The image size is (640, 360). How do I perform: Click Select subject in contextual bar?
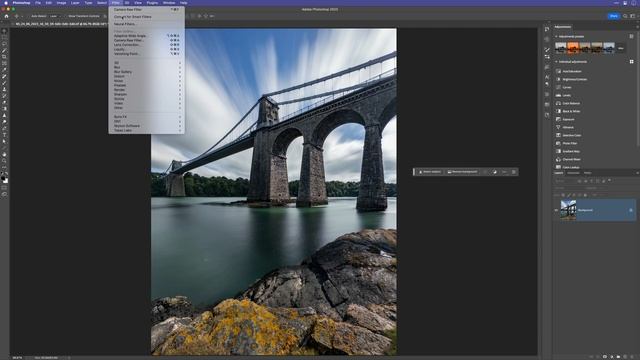tap(430, 172)
